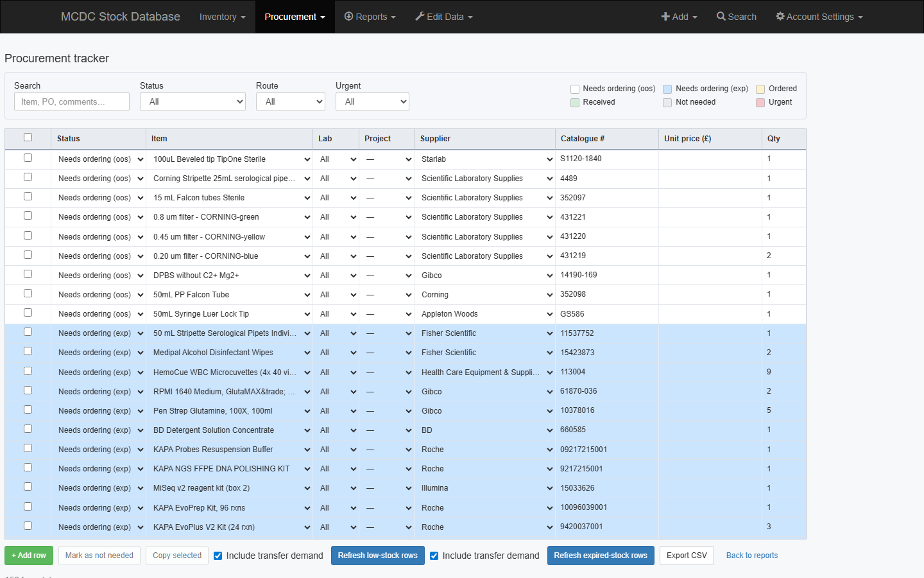
Task: Click the Procurement tracker heading
Action: pyautogui.click(x=56, y=58)
